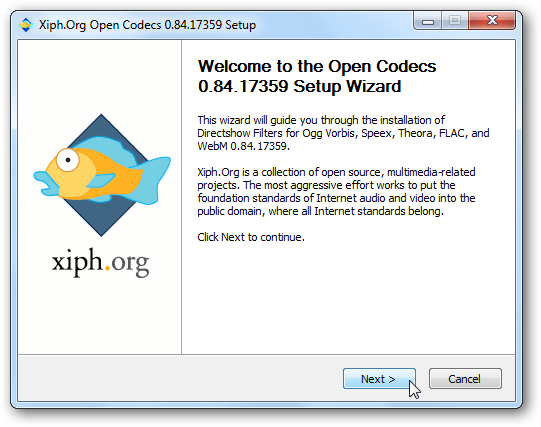Click the 'Click Next to continue.' text
This screenshot has width=541, height=427.
251,237
